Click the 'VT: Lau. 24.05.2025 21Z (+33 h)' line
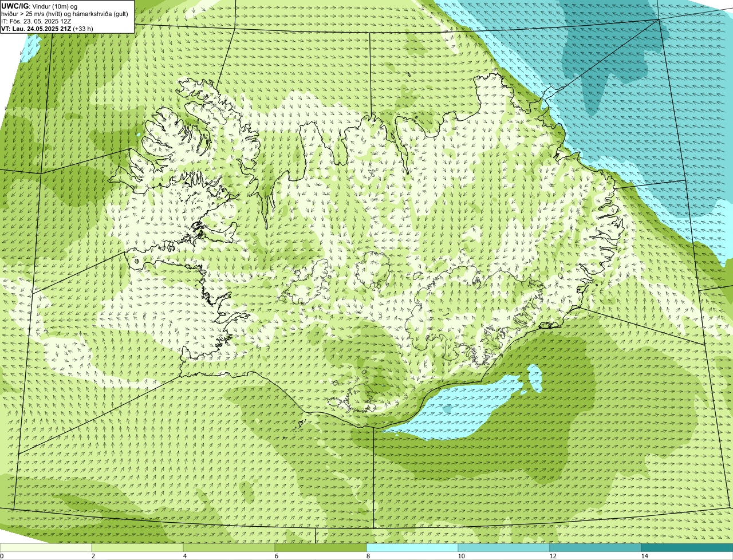Image resolution: width=733 pixels, height=560 pixels. click(x=47, y=28)
